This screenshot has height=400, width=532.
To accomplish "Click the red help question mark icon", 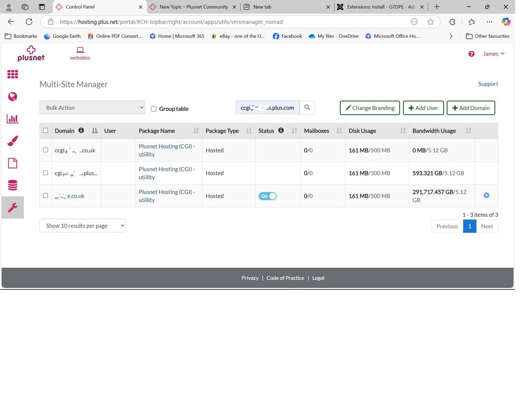I will [x=471, y=54].
